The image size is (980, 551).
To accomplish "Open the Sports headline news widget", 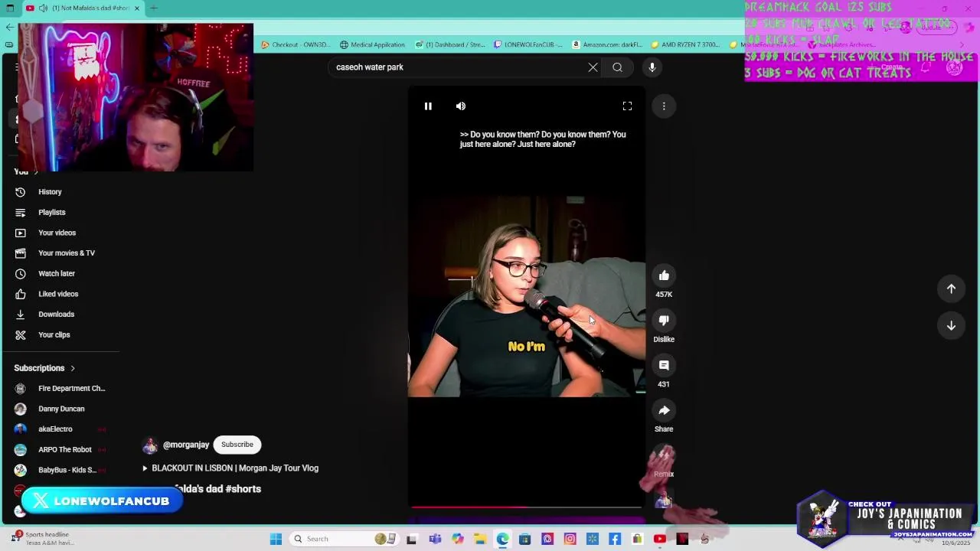I will point(42,539).
